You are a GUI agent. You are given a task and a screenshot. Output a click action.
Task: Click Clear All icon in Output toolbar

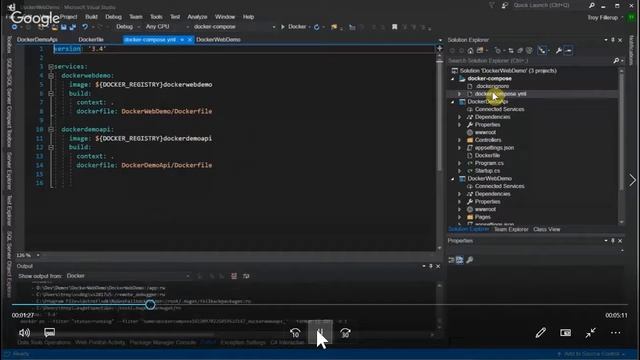tap(234, 276)
